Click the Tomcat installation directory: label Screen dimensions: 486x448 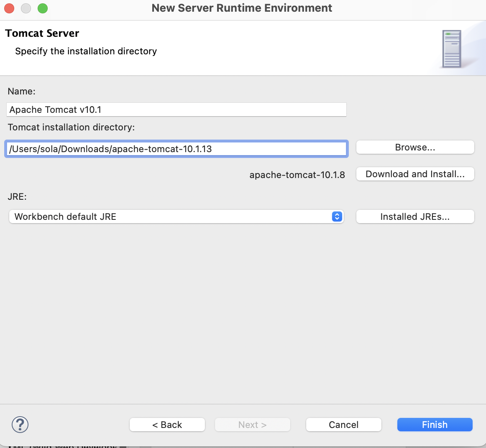tap(71, 127)
